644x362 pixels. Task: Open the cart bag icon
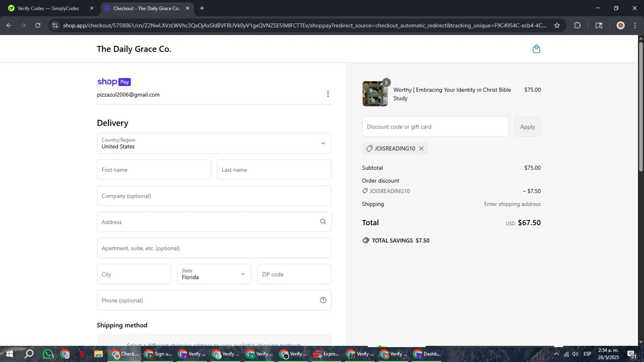point(536,49)
